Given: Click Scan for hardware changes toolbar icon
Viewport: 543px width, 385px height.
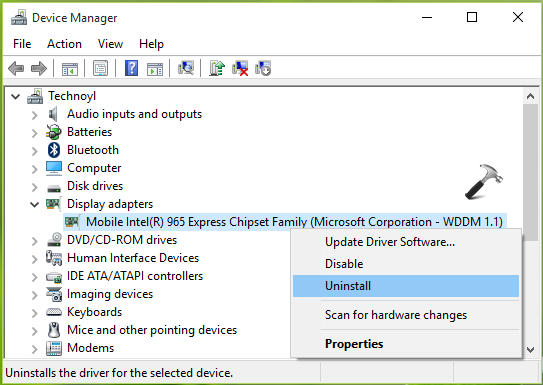Looking at the screenshot, I should 186,68.
